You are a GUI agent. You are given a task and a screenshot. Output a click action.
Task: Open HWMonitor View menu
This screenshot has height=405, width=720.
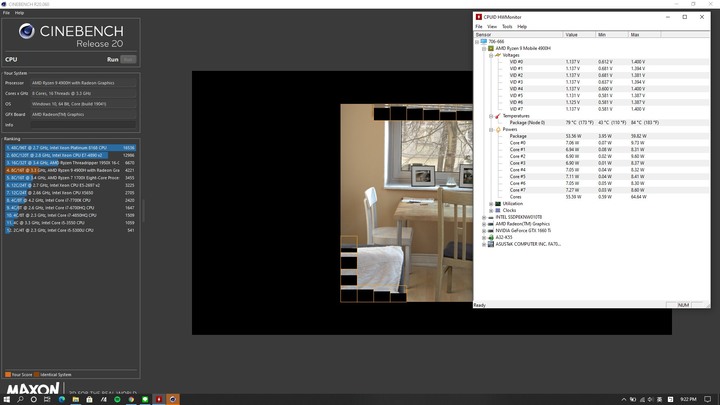[x=492, y=27]
